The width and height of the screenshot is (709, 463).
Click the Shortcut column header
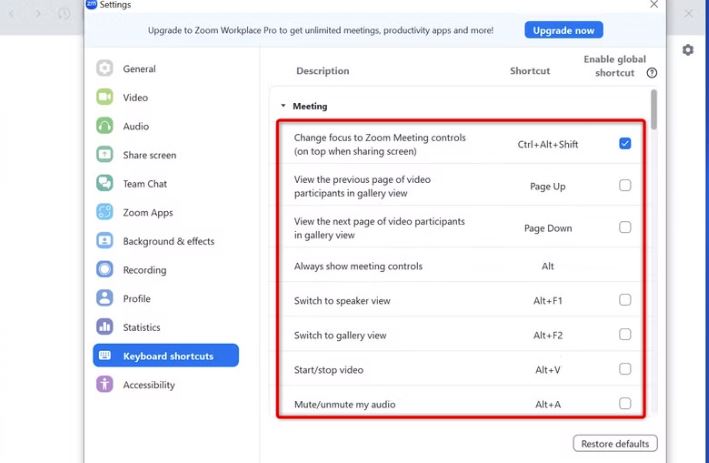point(530,71)
